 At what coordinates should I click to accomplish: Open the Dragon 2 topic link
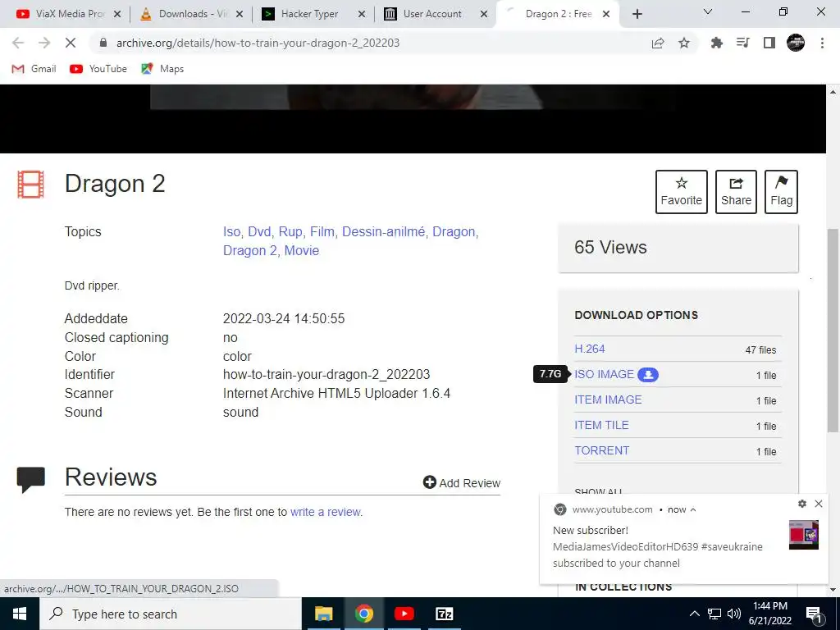pyautogui.click(x=250, y=251)
